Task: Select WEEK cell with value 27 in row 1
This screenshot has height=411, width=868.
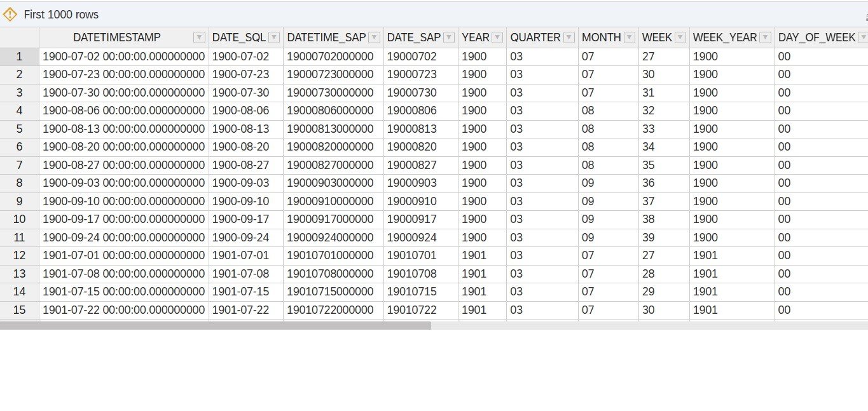Action: click(664, 57)
